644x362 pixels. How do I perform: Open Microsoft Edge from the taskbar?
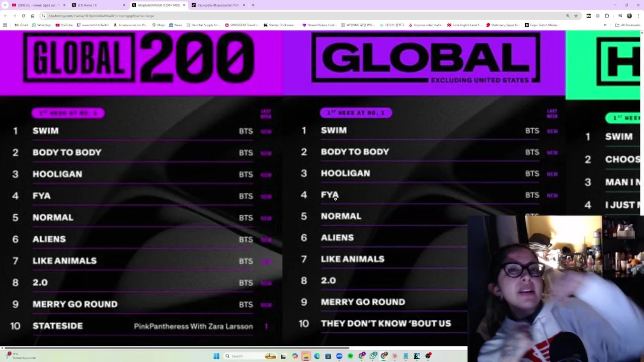(x=317, y=356)
